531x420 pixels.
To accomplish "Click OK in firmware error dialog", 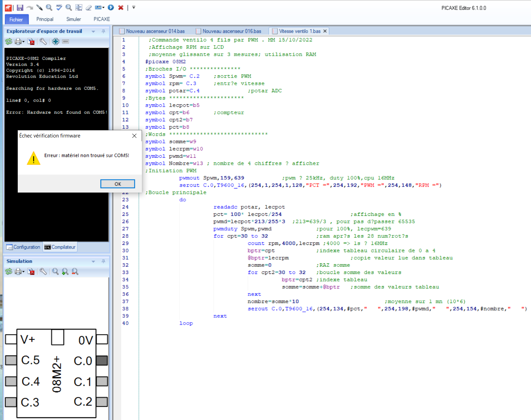I will coord(118,184).
